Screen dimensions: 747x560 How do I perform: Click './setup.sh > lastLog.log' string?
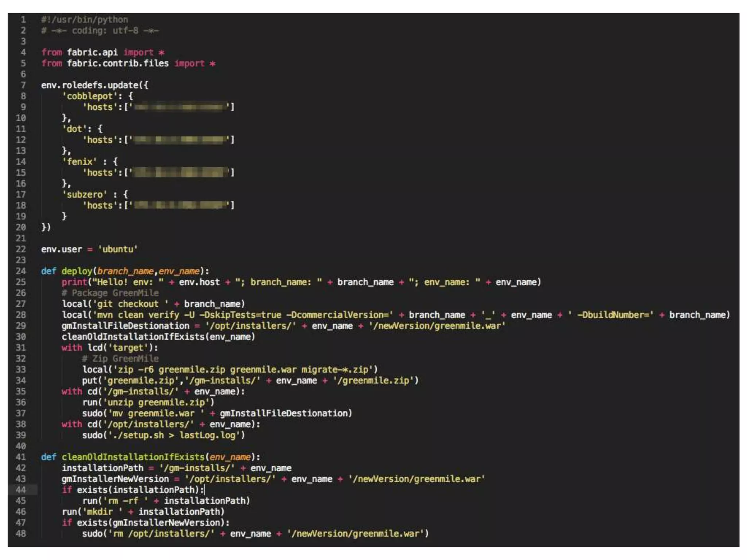(174, 435)
